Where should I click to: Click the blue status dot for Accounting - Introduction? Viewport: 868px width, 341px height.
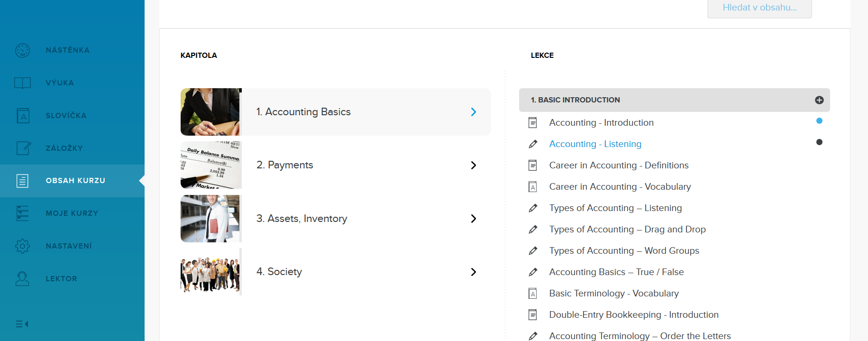click(x=819, y=121)
